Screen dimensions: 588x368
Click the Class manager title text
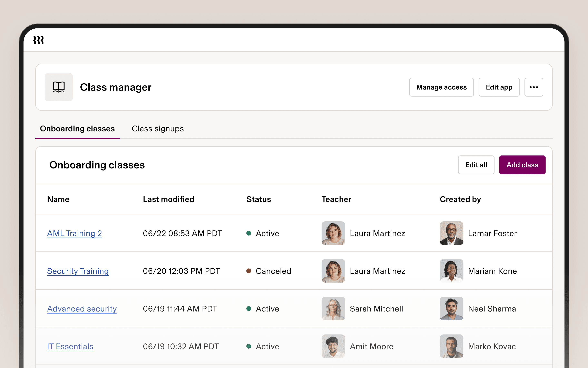[x=116, y=87]
